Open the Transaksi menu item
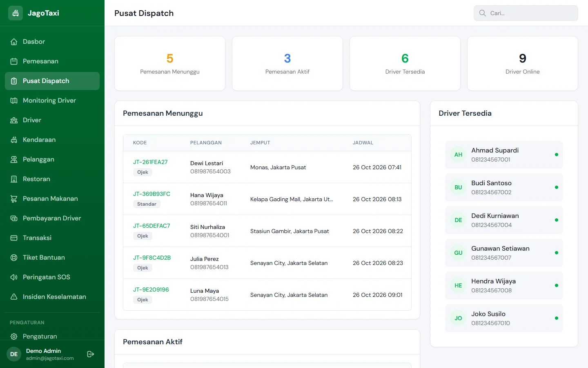This screenshot has height=368, width=588. (x=52, y=238)
